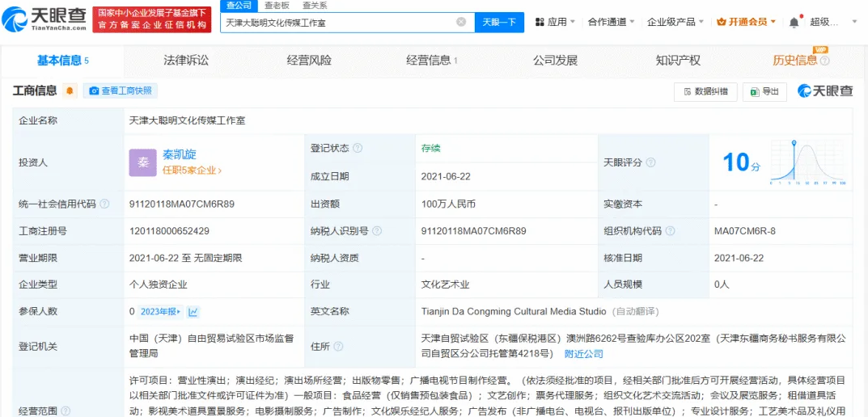Switch to the 知识产权 tab
The height and width of the screenshot is (417, 868).
[x=678, y=61]
